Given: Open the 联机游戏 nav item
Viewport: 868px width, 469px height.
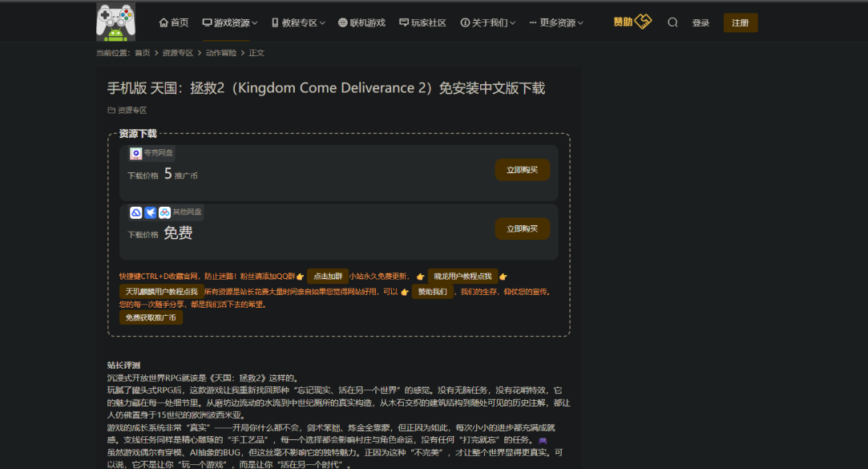Looking at the screenshot, I should click(x=361, y=22).
